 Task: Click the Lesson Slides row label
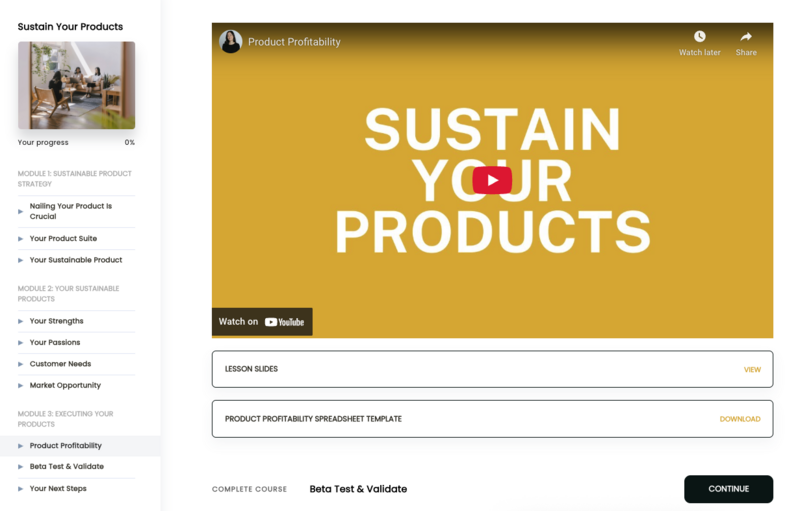251,369
